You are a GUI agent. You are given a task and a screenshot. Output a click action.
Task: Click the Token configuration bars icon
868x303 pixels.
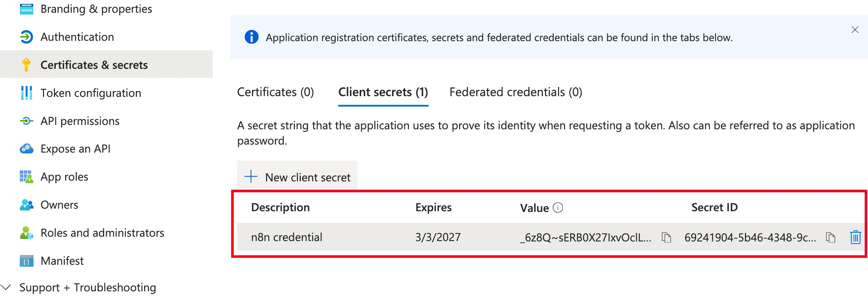tap(27, 93)
